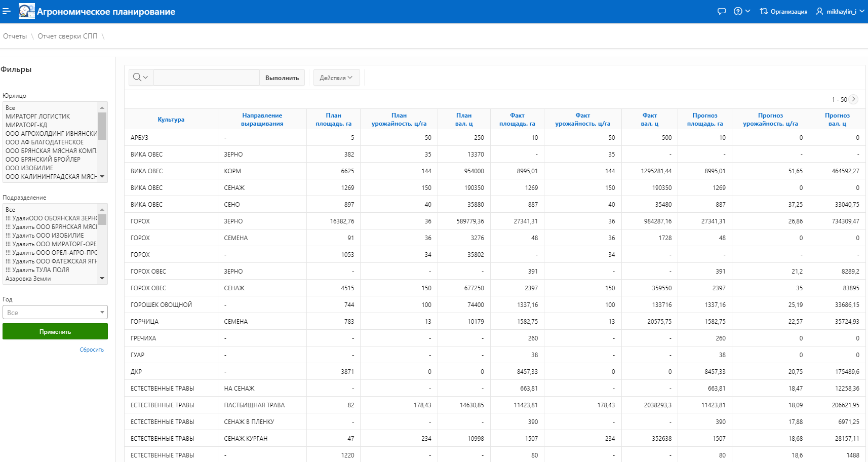This screenshot has width=868, height=462.
Task: Click the search magnifier column selector
Action: (140, 78)
